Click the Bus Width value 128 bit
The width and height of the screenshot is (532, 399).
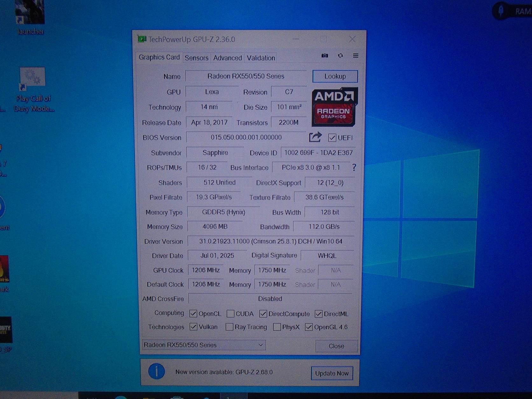[330, 212]
